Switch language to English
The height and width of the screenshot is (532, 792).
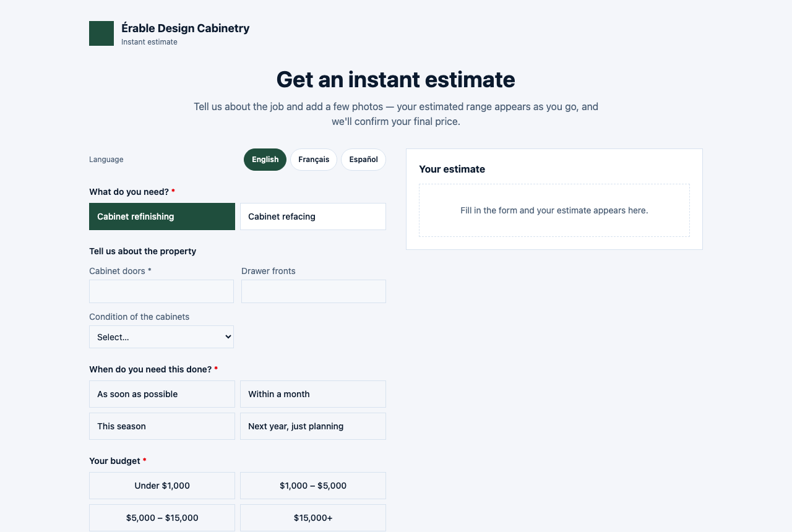coord(265,160)
